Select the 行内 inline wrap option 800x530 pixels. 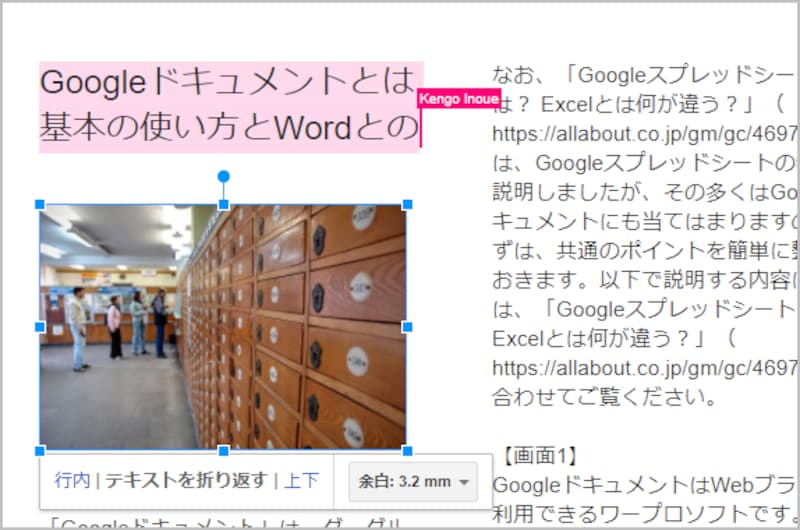pos(72,481)
